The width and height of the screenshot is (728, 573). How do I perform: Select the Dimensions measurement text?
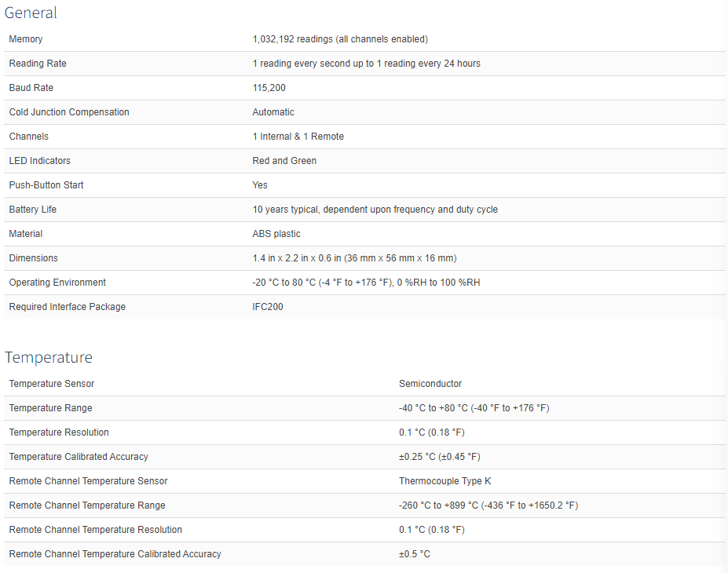click(354, 258)
